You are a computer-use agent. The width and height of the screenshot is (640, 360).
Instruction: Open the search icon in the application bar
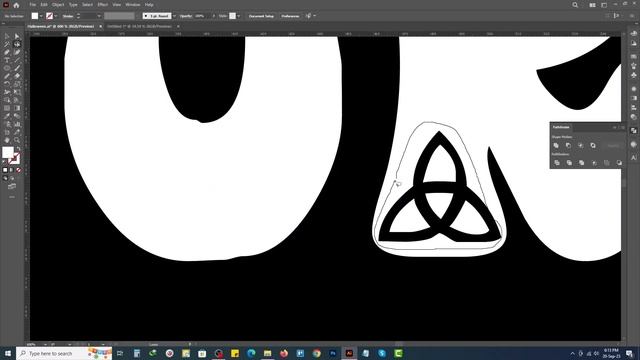point(575,5)
